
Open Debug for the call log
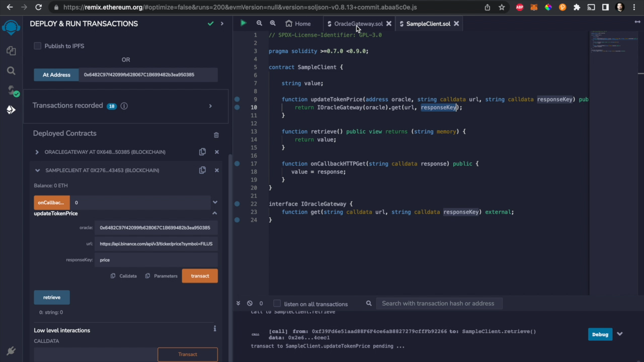tap(600, 334)
